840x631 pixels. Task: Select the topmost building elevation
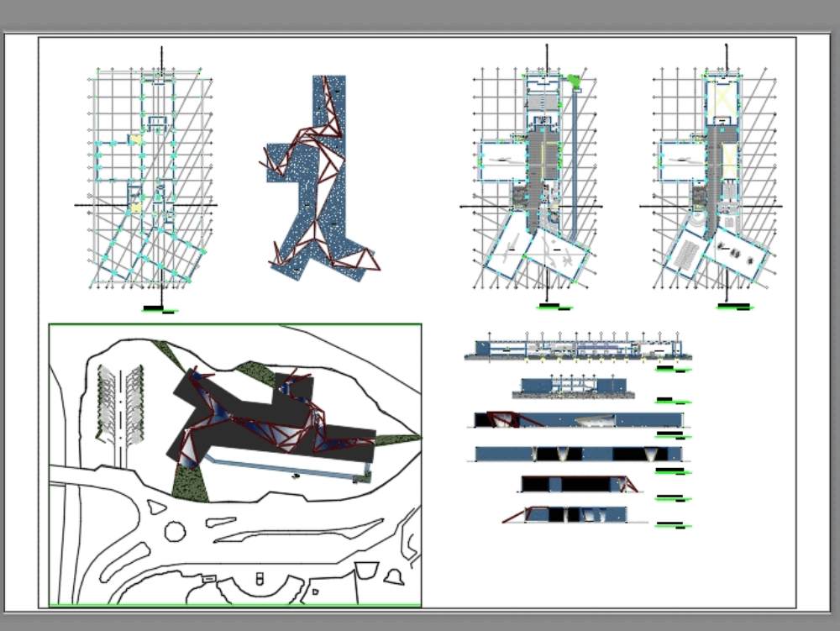click(x=580, y=346)
